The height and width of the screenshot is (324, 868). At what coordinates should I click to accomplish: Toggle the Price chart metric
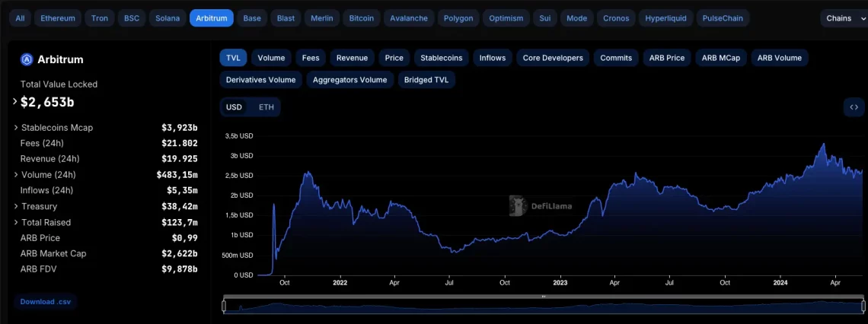point(394,58)
